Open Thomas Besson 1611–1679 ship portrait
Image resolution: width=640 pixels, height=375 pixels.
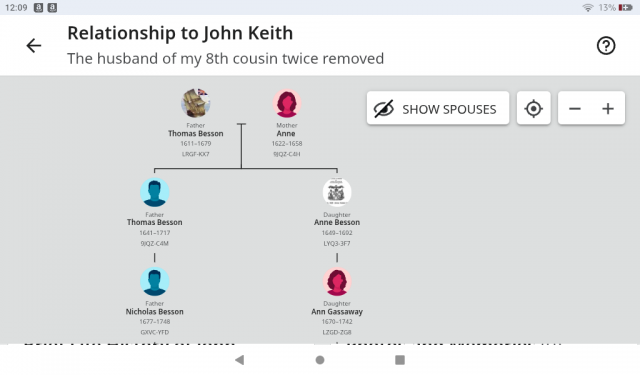(x=196, y=103)
